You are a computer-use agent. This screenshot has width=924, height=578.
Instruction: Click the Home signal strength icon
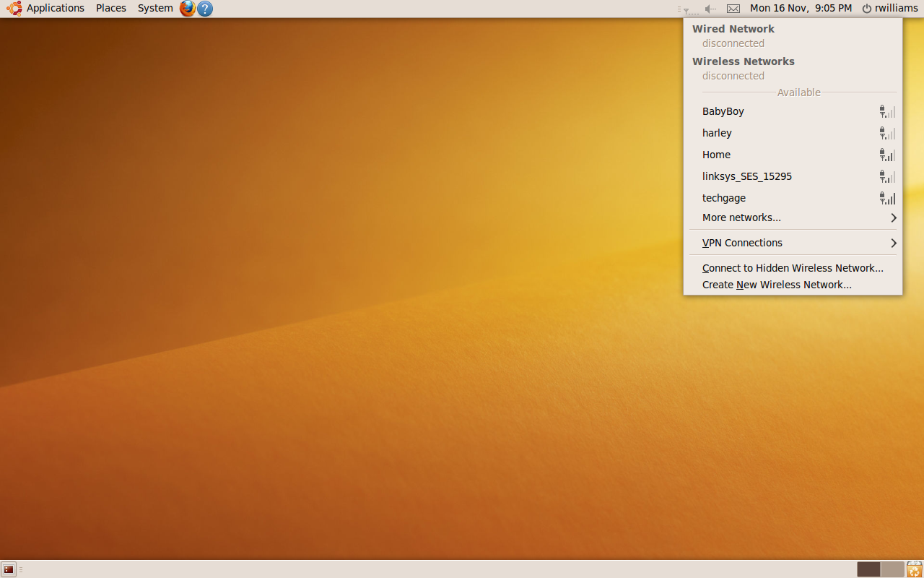tap(887, 155)
